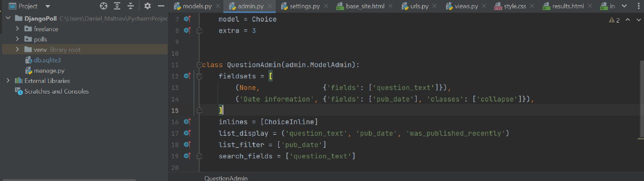
Task: Hide the Project tool window via minus icon
Action: 160,6
